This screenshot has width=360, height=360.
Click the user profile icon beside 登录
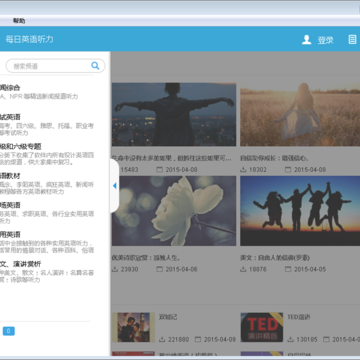[306, 40]
